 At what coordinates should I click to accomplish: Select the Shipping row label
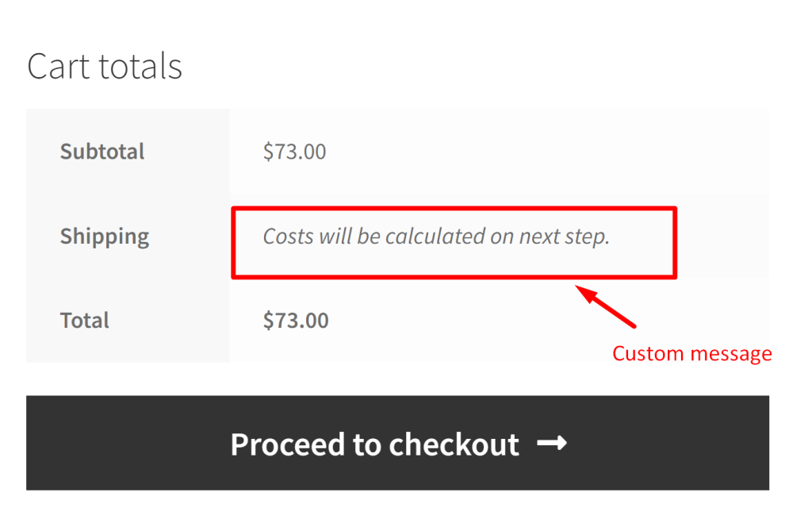105,236
